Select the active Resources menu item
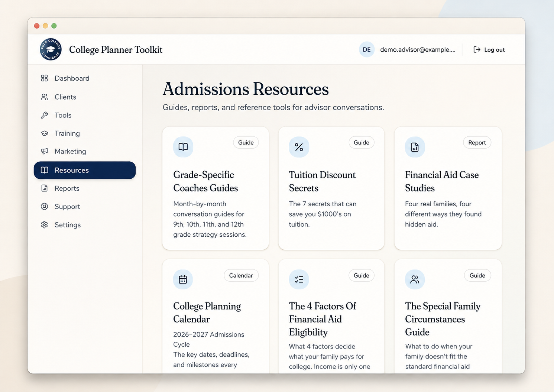 point(85,170)
